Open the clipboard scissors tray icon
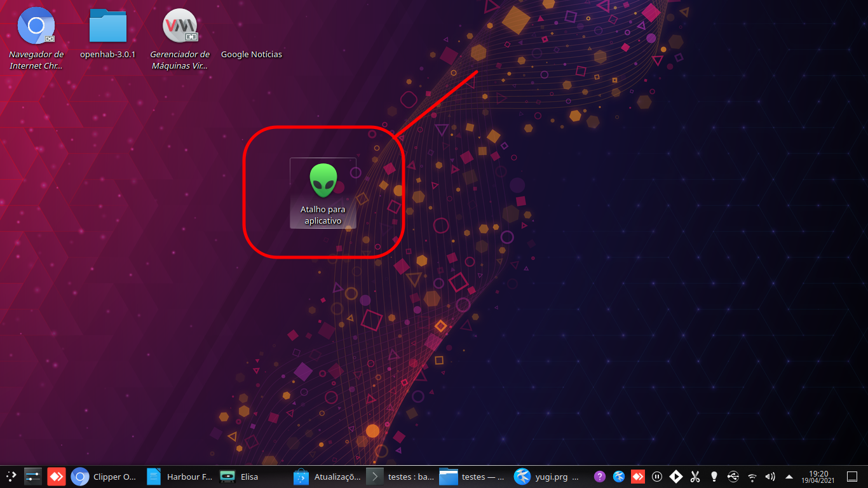The height and width of the screenshot is (488, 868). [x=695, y=477]
